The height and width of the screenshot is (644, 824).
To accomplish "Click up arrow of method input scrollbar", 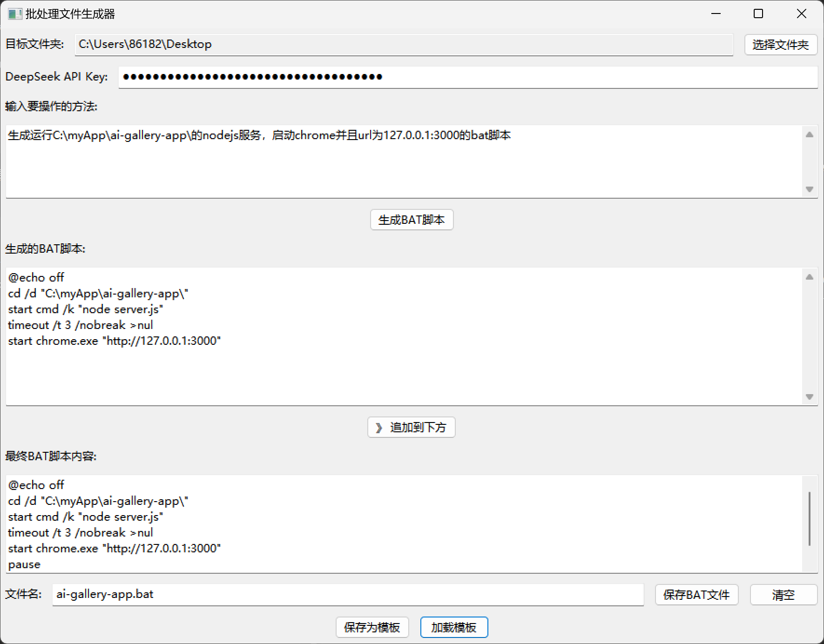I will coord(810,134).
